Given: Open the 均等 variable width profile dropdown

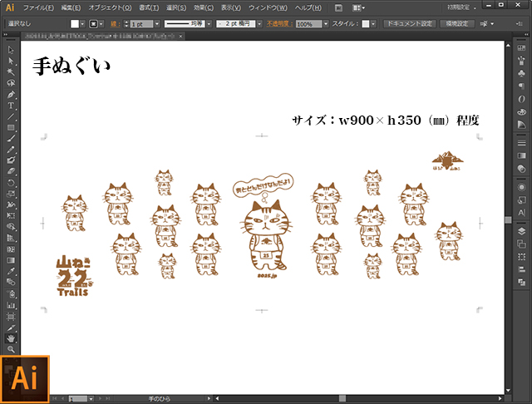Looking at the screenshot, I should (209, 24).
